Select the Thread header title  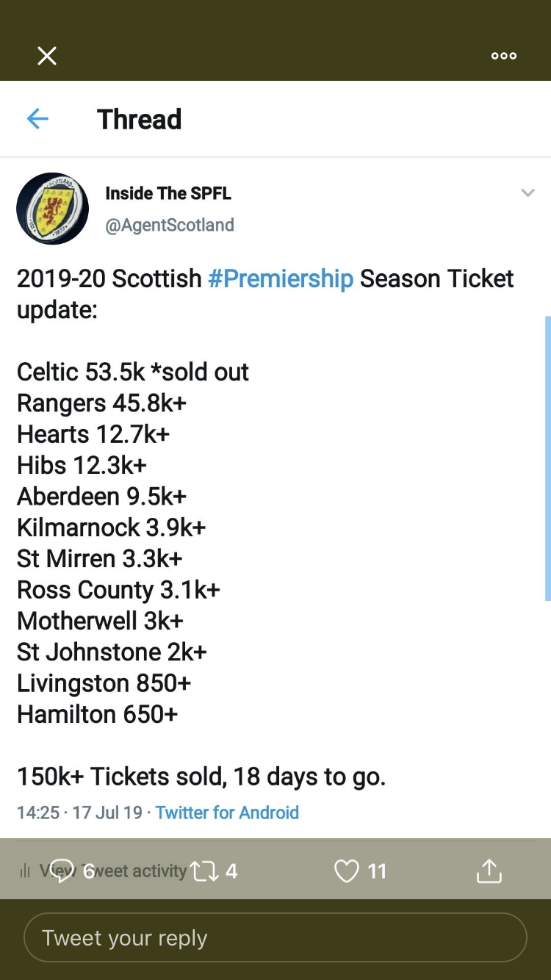(x=140, y=119)
